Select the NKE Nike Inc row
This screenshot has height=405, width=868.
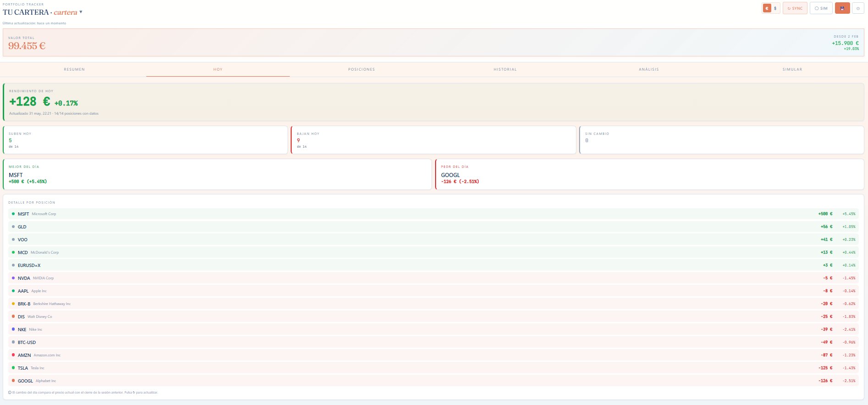[x=433, y=329]
